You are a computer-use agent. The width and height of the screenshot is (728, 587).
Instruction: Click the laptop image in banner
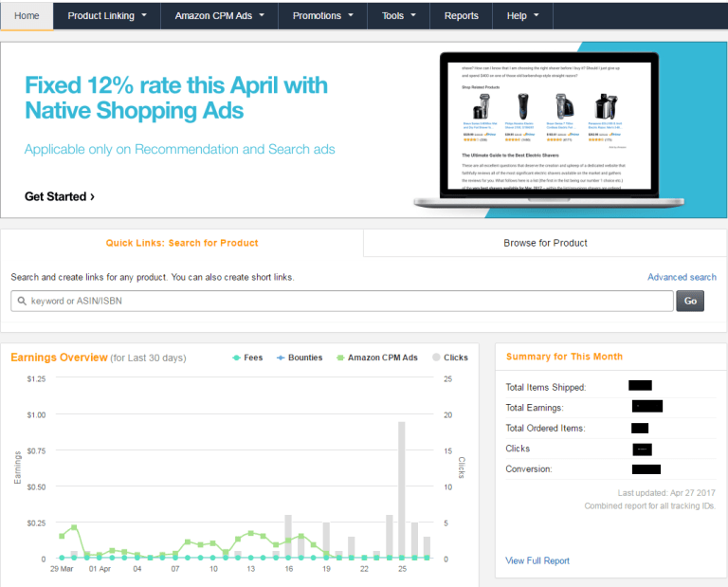(549, 130)
